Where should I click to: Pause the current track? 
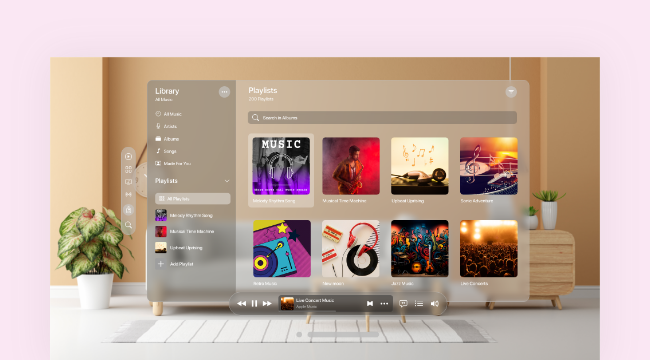[255, 304]
